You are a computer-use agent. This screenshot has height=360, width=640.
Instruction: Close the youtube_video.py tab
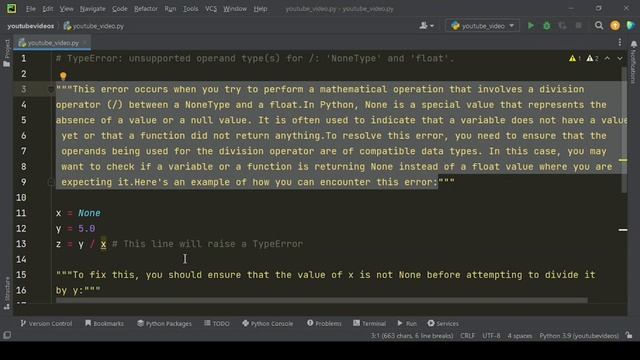click(x=85, y=42)
